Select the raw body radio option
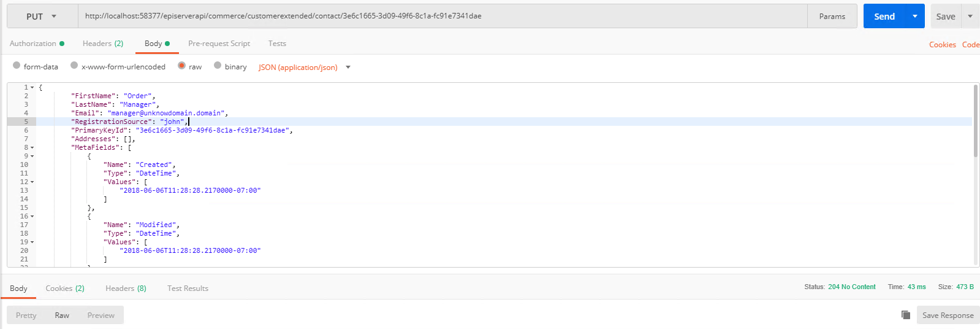980x329 pixels. [181, 66]
